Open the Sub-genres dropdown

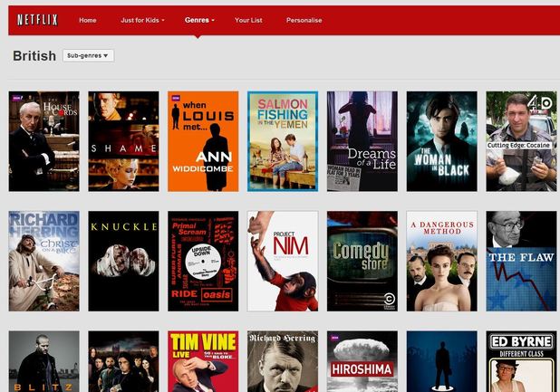88,55
